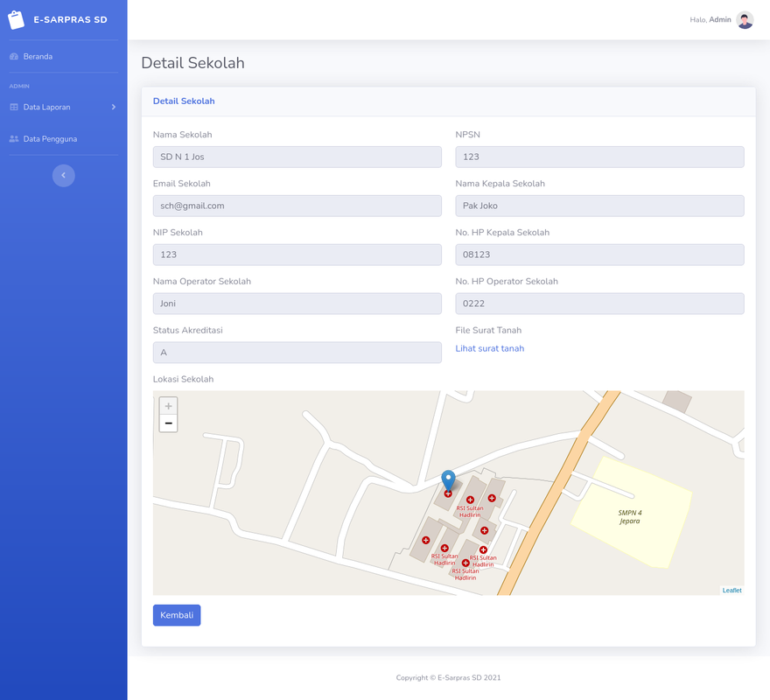
Task: Open the Lihat surat tanah link
Action: (490, 348)
